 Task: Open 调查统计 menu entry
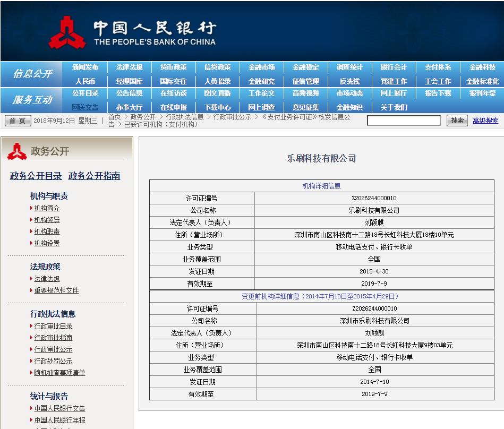(349, 67)
